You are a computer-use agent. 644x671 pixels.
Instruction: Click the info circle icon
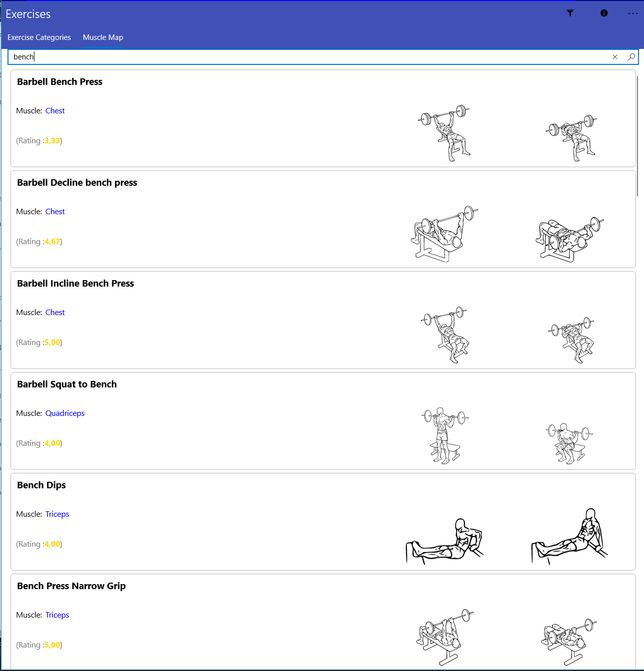[604, 13]
